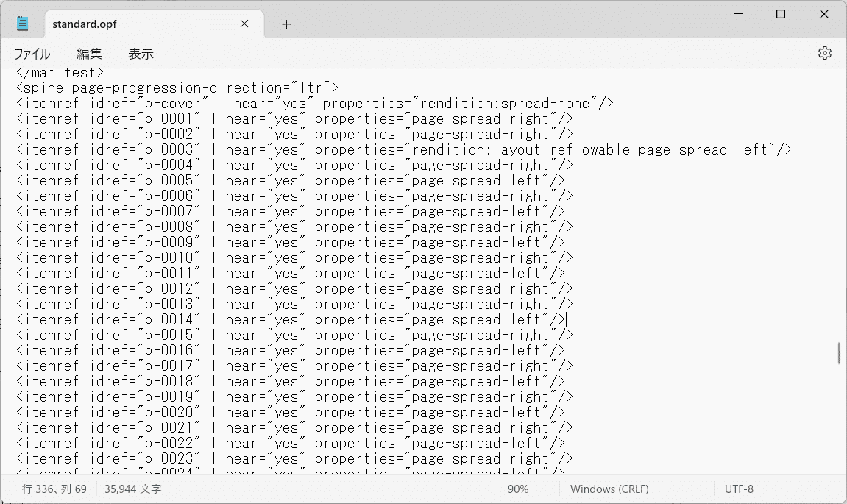Click the vertical scrollbar thumb
This screenshot has width=847, height=504.
tap(839, 352)
